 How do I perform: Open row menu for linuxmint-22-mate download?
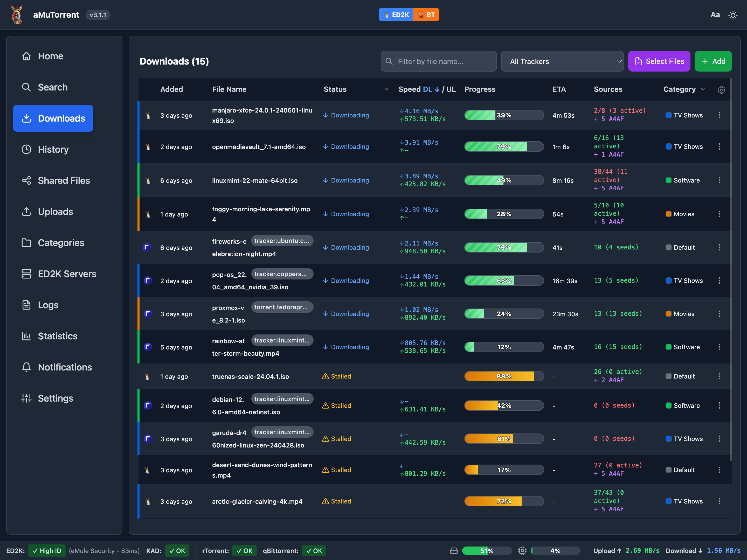pyautogui.click(x=719, y=180)
